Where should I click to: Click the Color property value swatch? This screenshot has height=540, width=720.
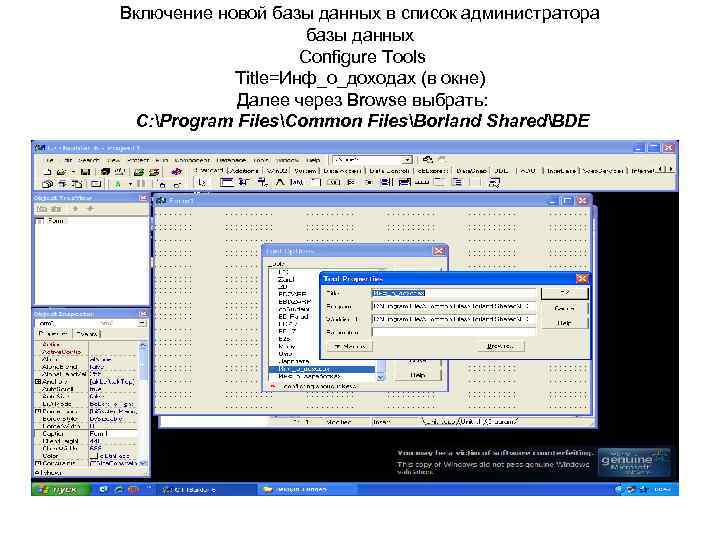(93, 456)
